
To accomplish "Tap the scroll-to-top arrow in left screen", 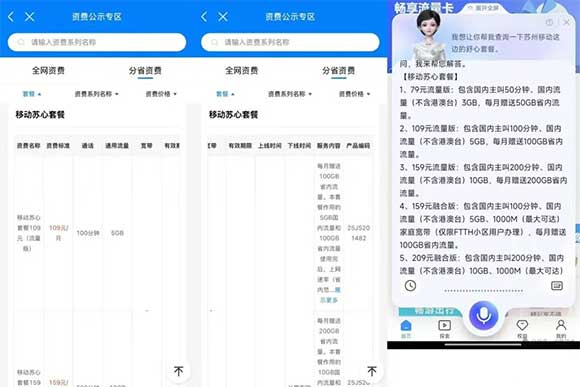I will point(179,371).
